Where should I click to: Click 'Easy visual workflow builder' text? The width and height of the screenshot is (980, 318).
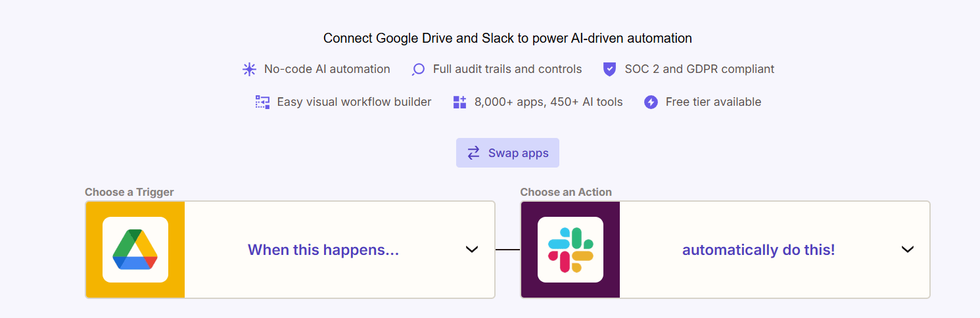[354, 102]
